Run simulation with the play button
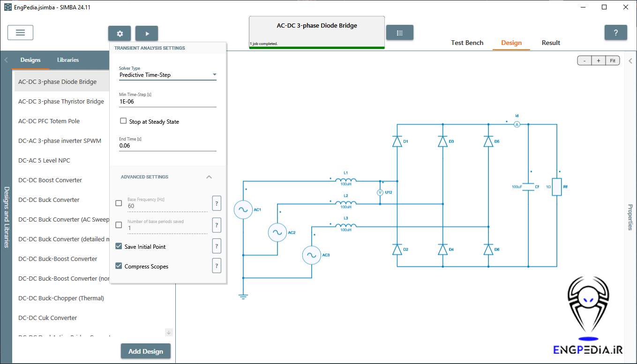Viewport: 637px width, 364px height. [147, 34]
